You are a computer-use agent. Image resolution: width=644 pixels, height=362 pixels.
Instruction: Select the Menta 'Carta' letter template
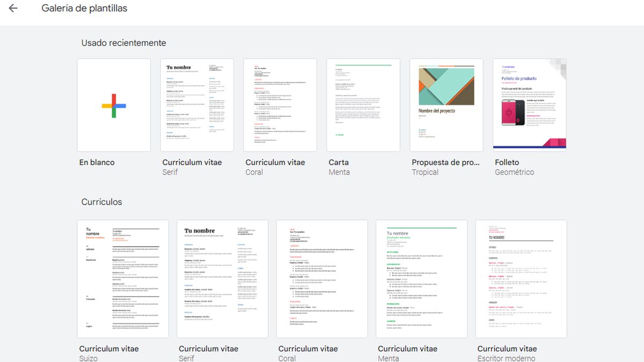[x=363, y=105]
